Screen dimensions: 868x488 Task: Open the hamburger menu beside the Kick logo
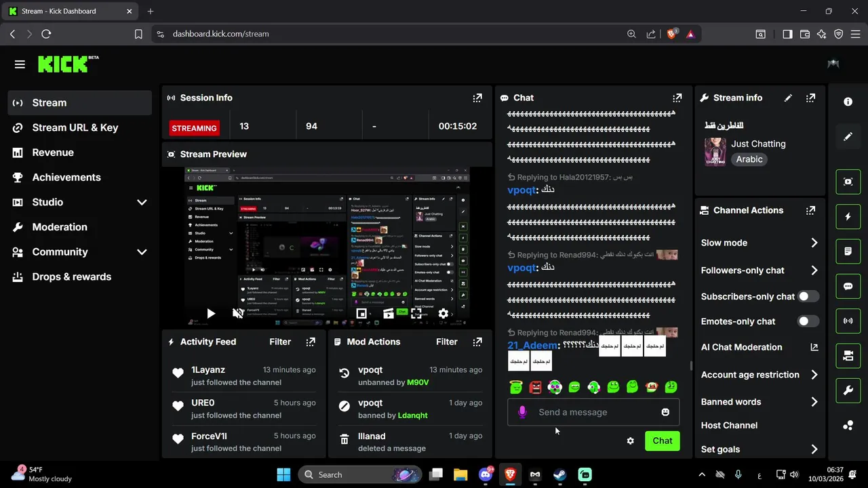[x=20, y=64]
